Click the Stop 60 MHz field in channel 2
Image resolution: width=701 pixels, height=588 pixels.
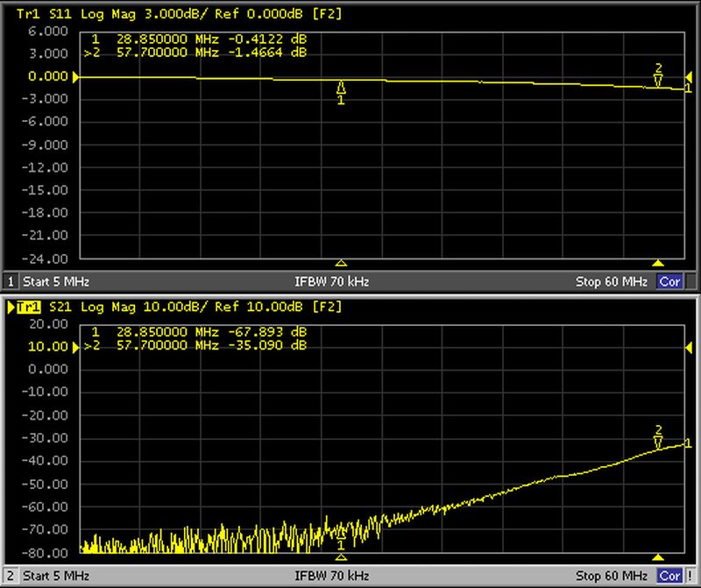coord(612,576)
